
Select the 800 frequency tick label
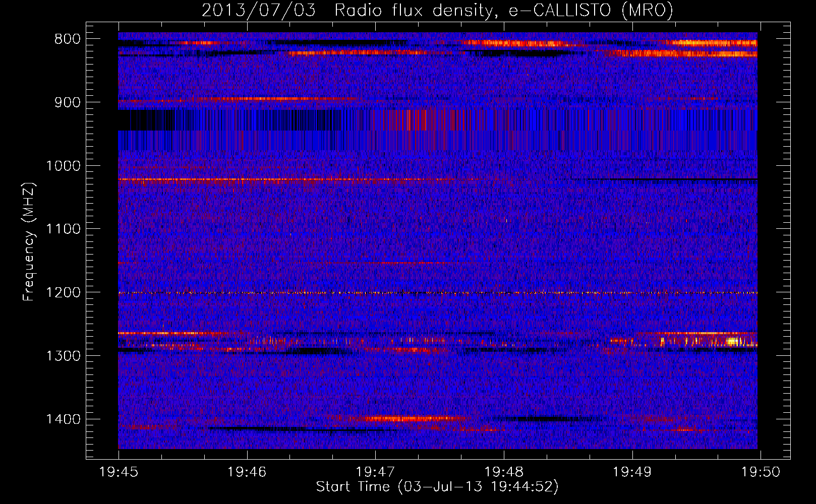68,39
